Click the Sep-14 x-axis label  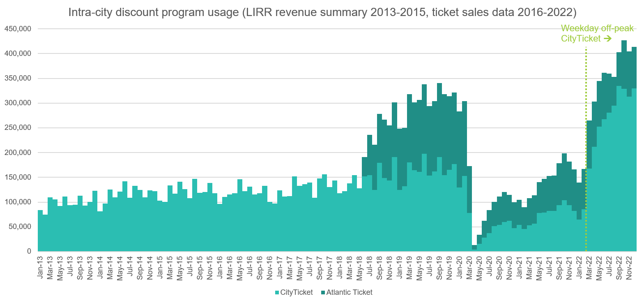pos(140,268)
